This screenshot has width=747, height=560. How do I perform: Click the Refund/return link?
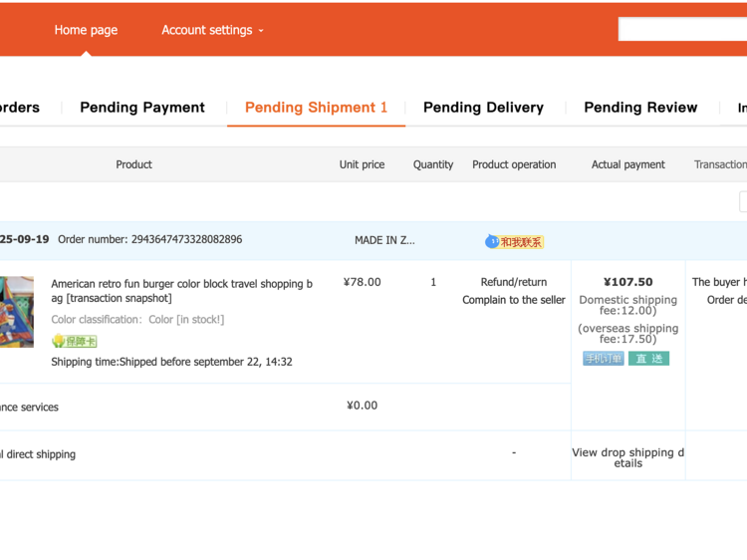click(514, 282)
